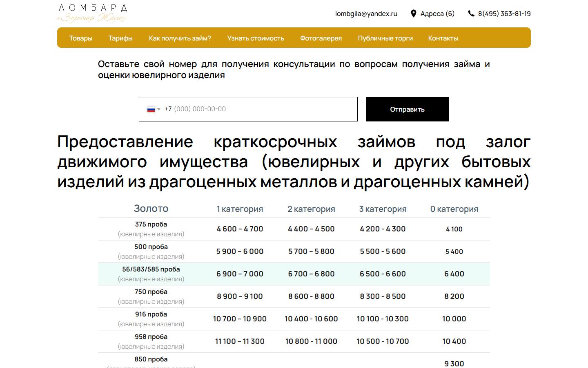Click the map pin icon beside Адреса
Screen dimensions: 588x368
(x=413, y=13)
